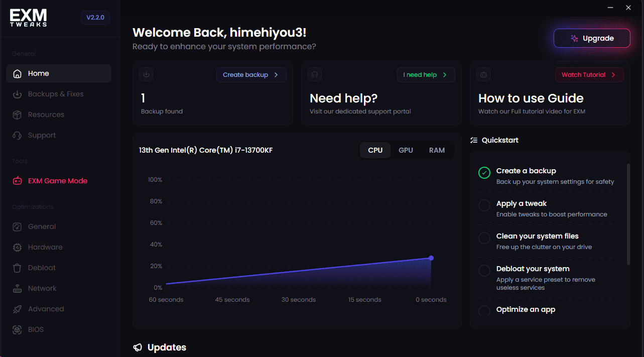644x357 pixels.
Task: Click the I need help chevron arrow
Action: click(445, 75)
